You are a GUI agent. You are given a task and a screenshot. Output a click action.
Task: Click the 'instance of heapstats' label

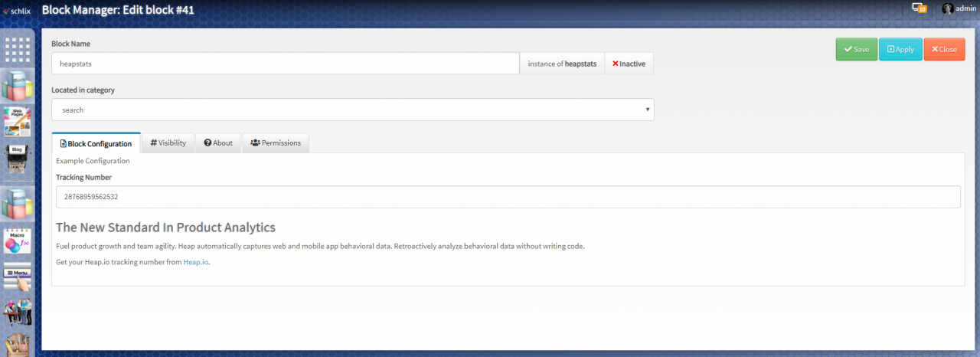562,64
